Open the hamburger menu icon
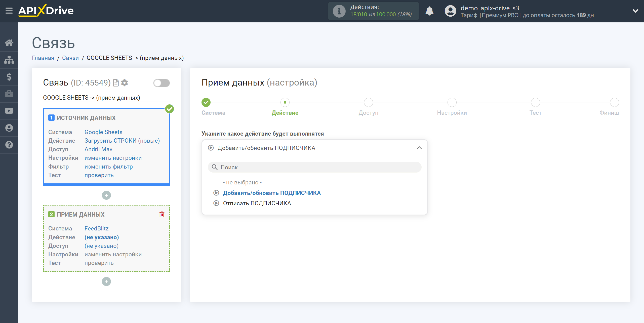 [x=9, y=11]
